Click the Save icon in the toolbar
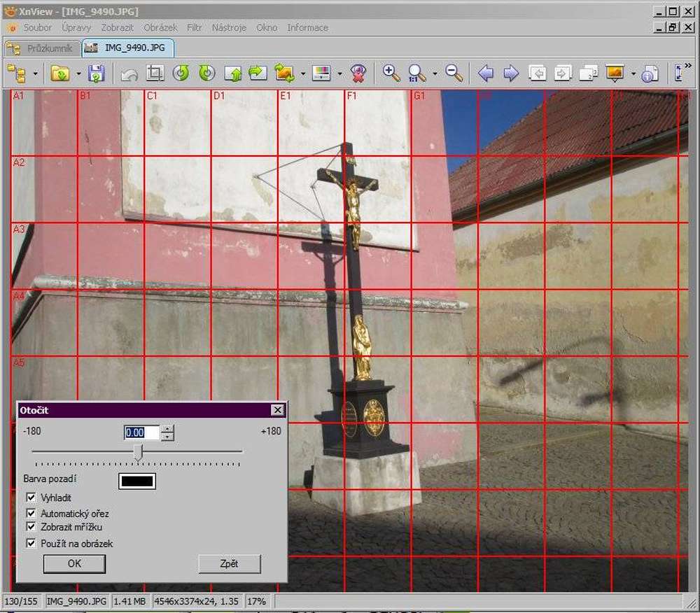This screenshot has width=700, height=613. click(x=97, y=73)
